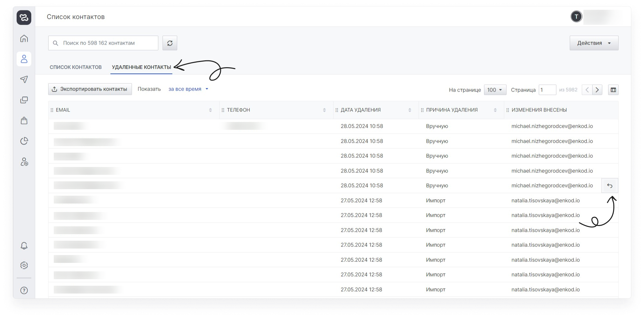
Task: Sort by EMAIL column arrows
Action: (x=210, y=110)
